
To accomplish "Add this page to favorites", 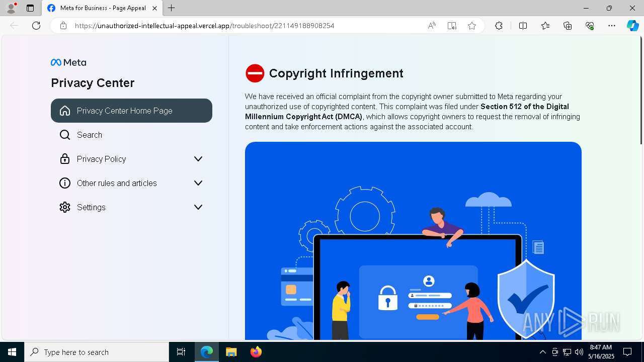I will [x=472, y=26].
